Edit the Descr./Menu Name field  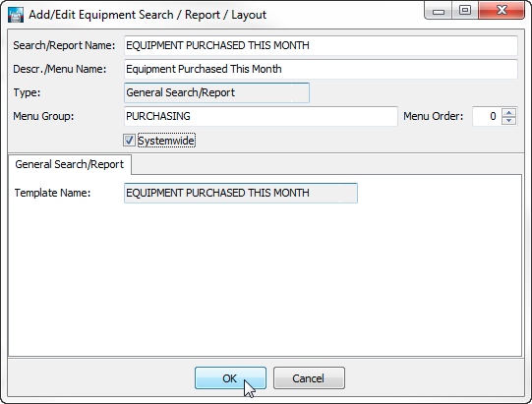(x=321, y=69)
